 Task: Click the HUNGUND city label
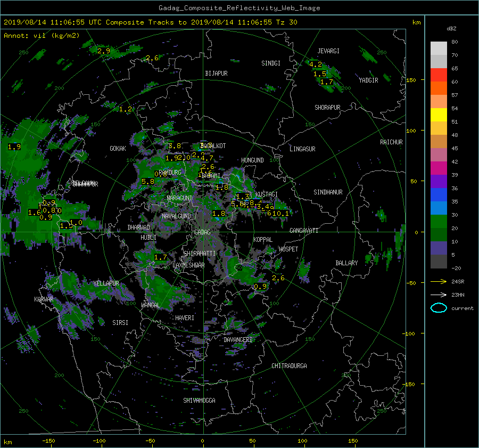tap(252, 160)
